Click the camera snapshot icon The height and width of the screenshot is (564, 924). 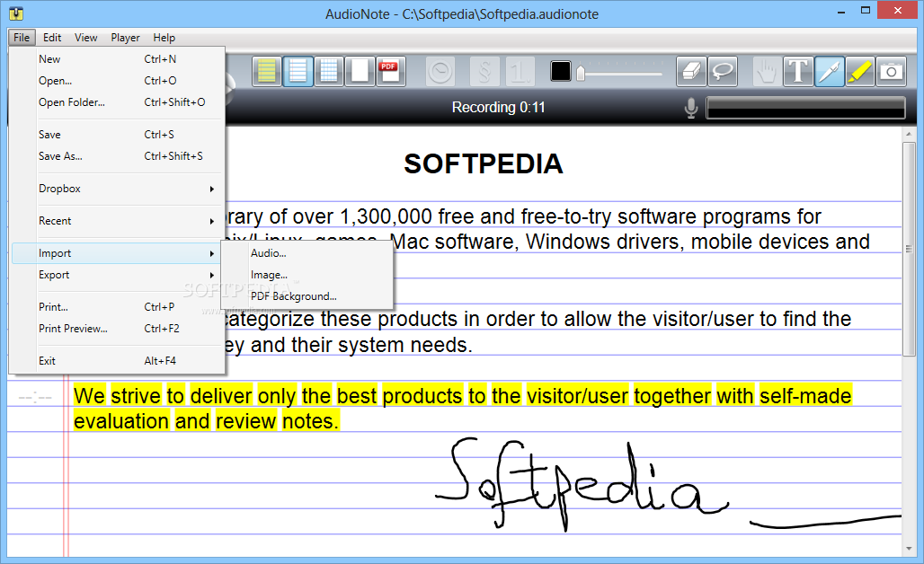coord(891,72)
